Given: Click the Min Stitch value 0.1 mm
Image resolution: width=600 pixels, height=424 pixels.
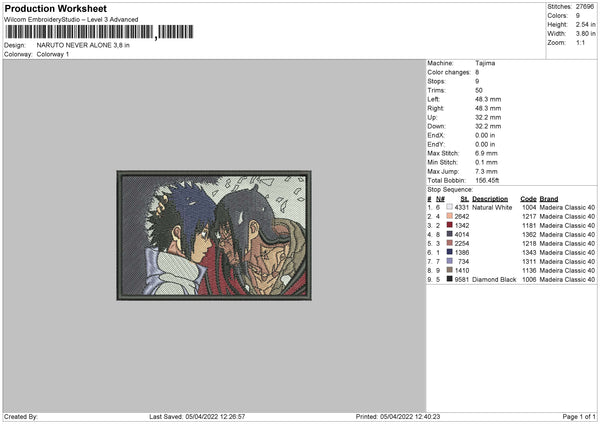Looking at the screenshot, I should tap(486, 162).
